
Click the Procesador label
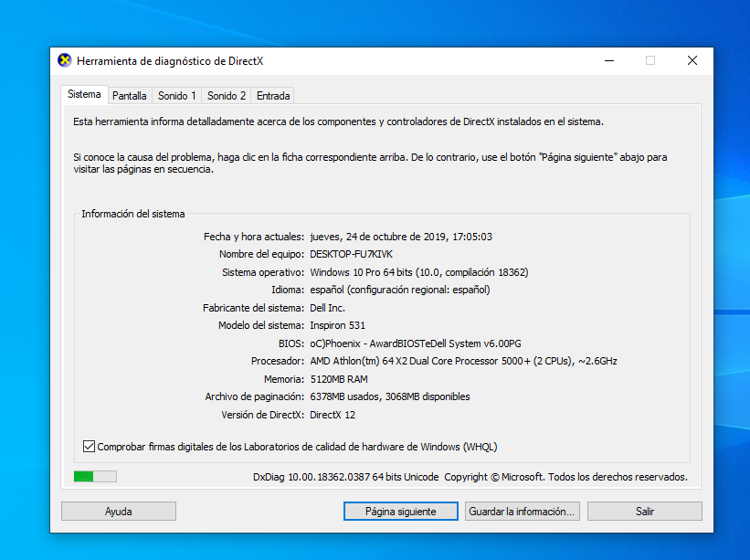(x=278, y=361)
